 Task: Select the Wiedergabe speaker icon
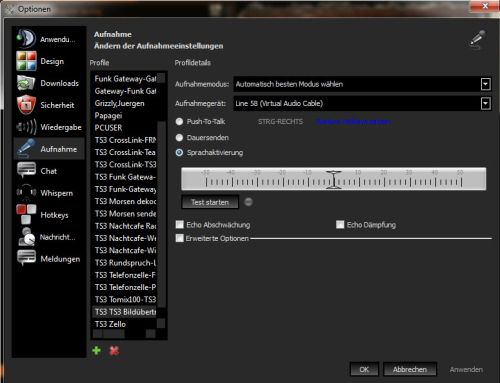coord(26,127)
